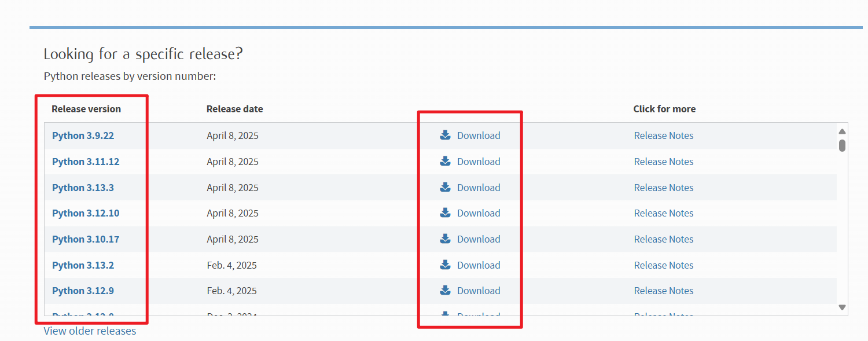Click download icon for Python 3.9.22
Image resolution: width=868 pixels, height=341 pixels.
(445, 135)
